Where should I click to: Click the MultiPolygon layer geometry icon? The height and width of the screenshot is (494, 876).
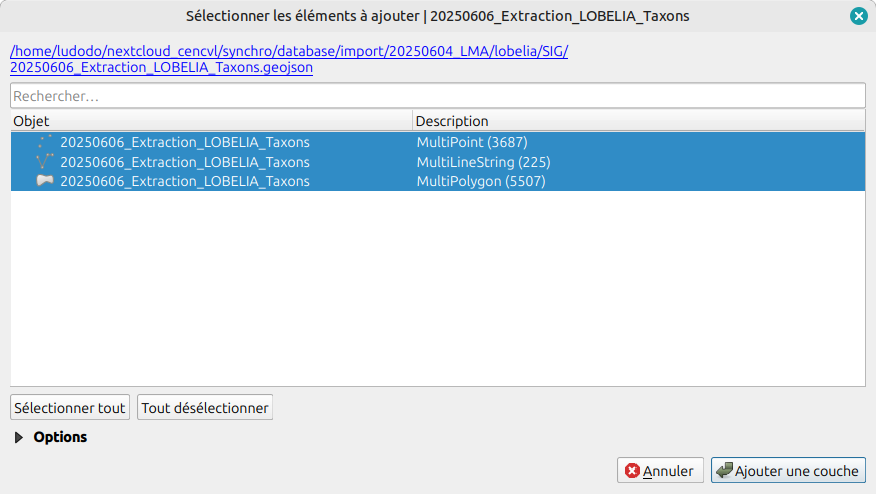(x=45, y=181)
